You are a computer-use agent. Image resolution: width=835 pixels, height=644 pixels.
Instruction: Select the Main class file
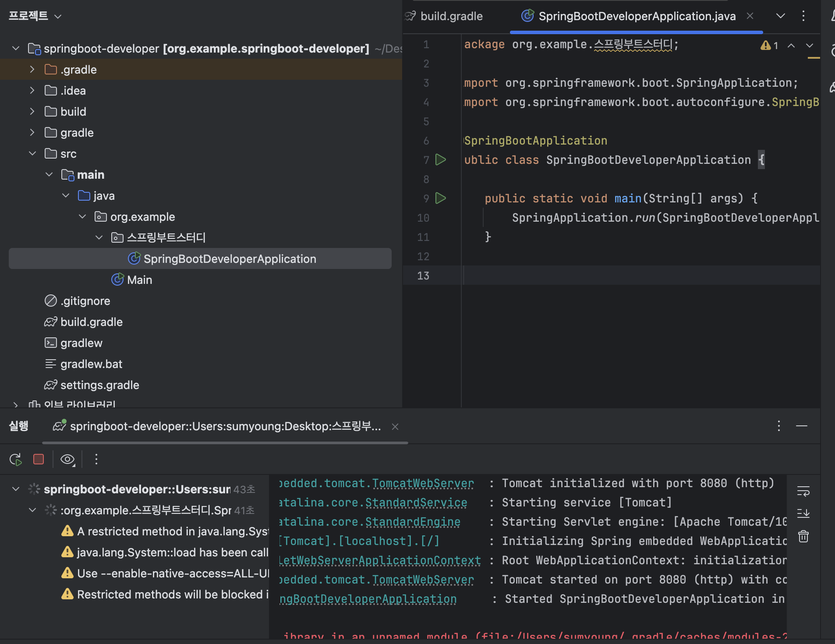132,280
